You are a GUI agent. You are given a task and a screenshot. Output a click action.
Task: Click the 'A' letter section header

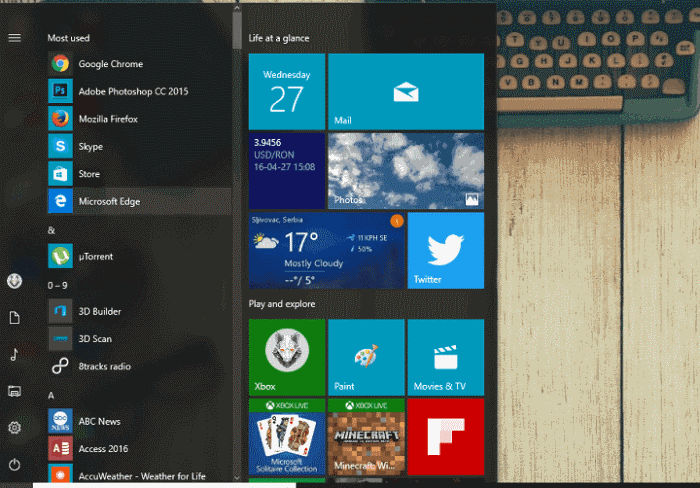pyautogui.click(x=51, y=395)
